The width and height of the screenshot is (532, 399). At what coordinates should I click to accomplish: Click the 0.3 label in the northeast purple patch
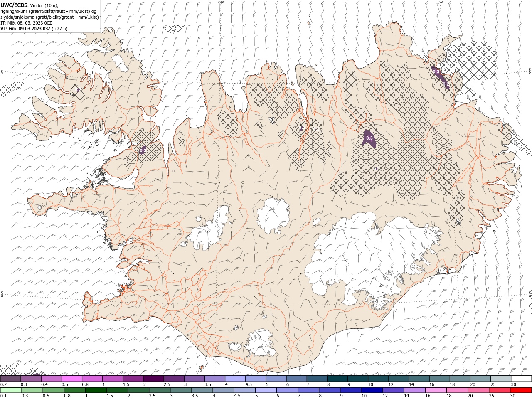[x=436, y=71]
